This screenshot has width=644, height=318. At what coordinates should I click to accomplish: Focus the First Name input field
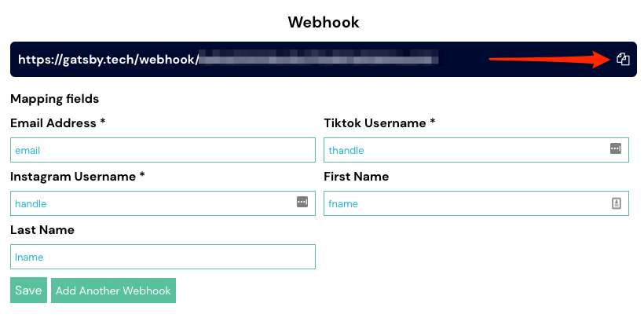(476, 203)
